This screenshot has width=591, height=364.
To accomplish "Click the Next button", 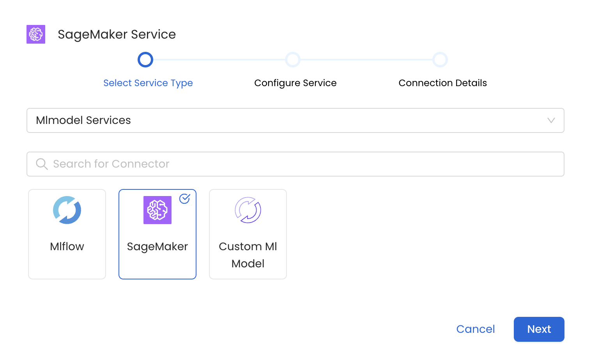I will [x=539, y=329].
